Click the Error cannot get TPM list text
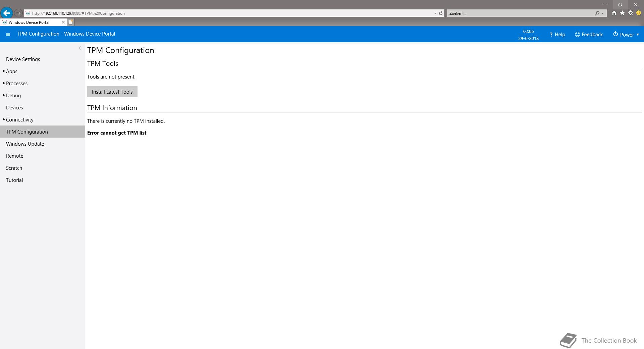 (117, 133)
